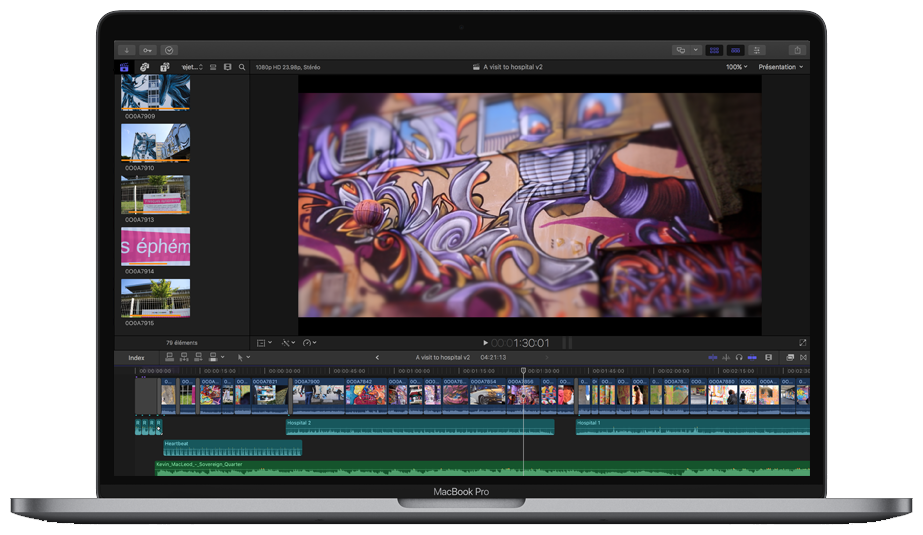Select the Heartbeat audio clip
923x535 pixels.
[233, 448]
